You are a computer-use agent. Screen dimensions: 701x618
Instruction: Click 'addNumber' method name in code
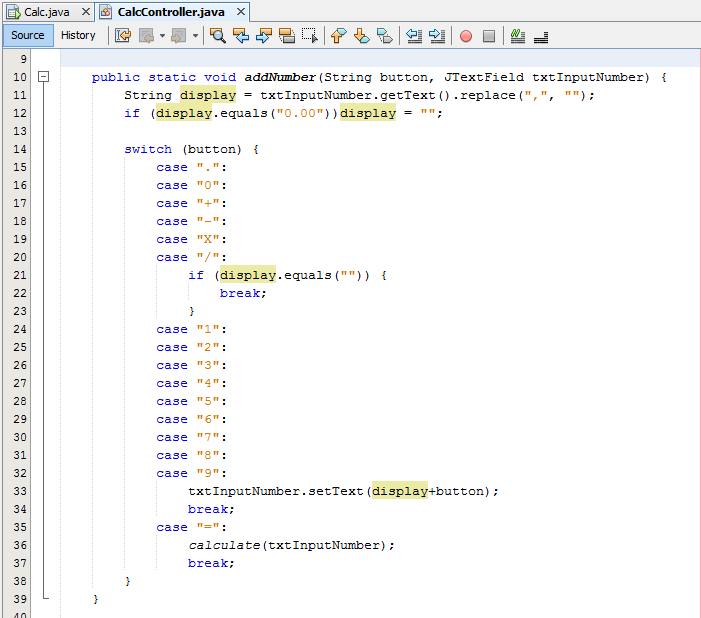[x=280, y=77]
